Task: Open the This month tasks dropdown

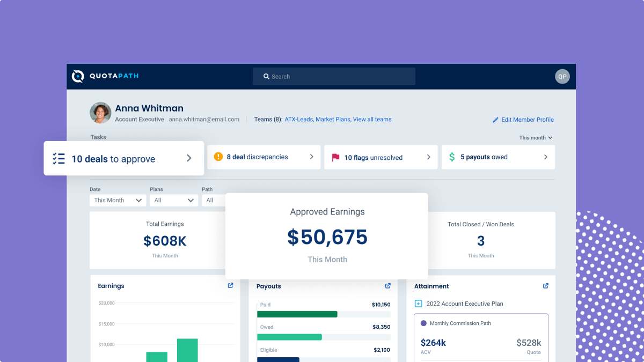Action: coord(536,138)
